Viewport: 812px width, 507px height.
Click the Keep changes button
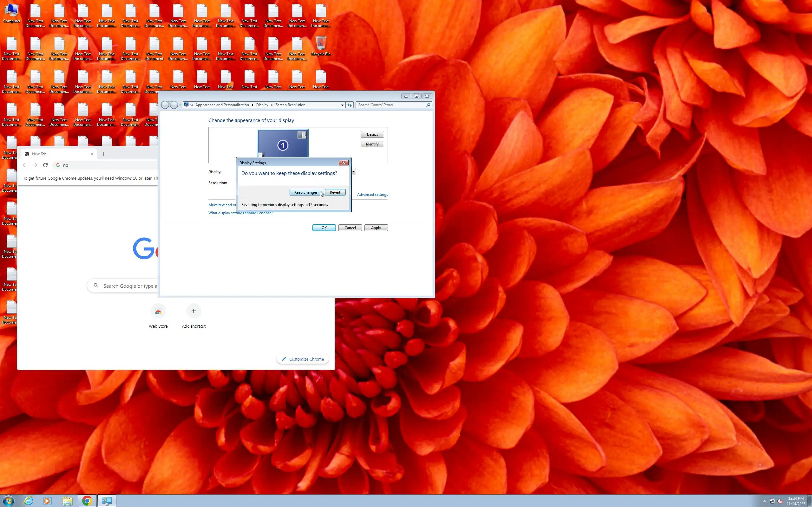(305, 192)
